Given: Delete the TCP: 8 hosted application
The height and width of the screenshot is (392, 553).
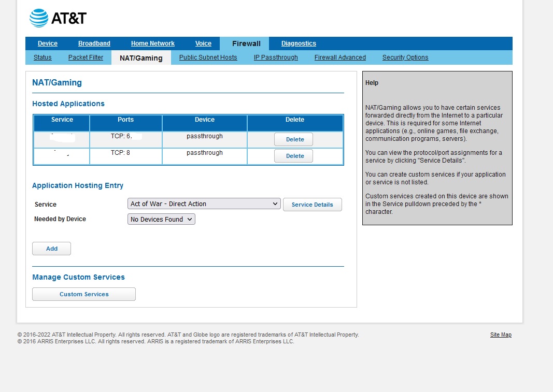Looking at the screenshot, I should tap(293, 156).
